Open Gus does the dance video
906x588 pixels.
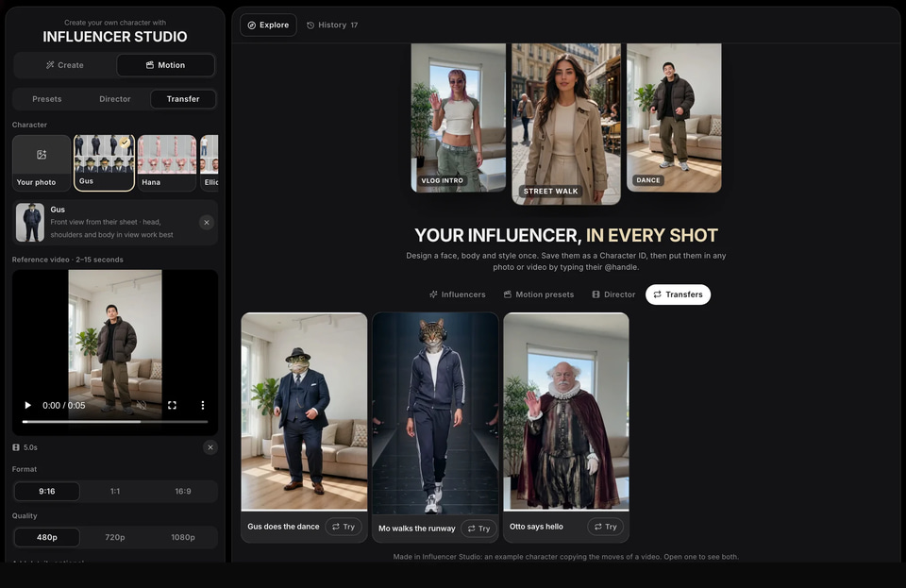pyautogui.click(x=304, y=412)
